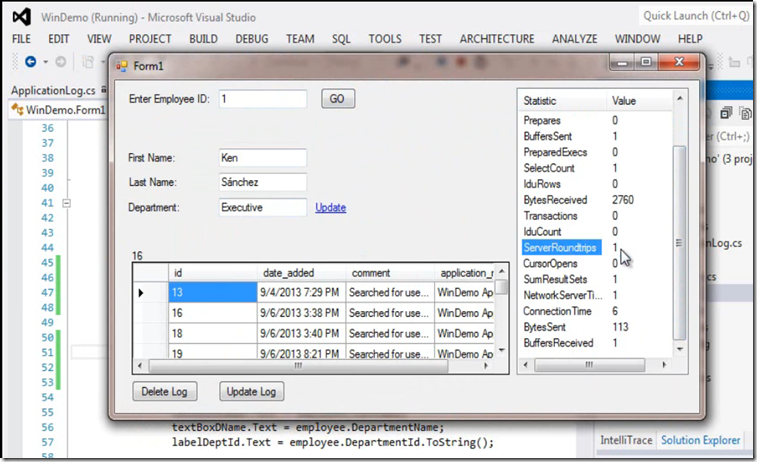Click the statistics list scroll right arrow
The image size is (757, 462).
pos(664,365)
